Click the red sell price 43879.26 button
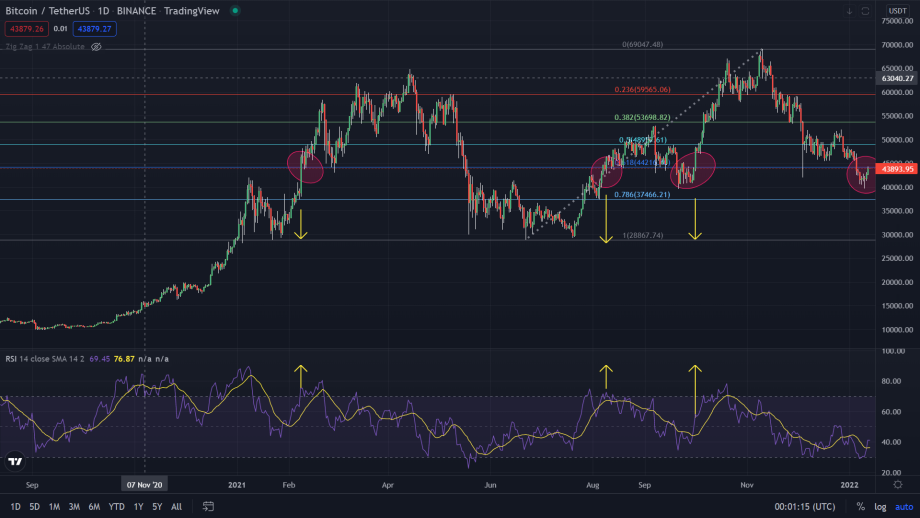Viewport: 920px width, 518px height. point(23,29)
